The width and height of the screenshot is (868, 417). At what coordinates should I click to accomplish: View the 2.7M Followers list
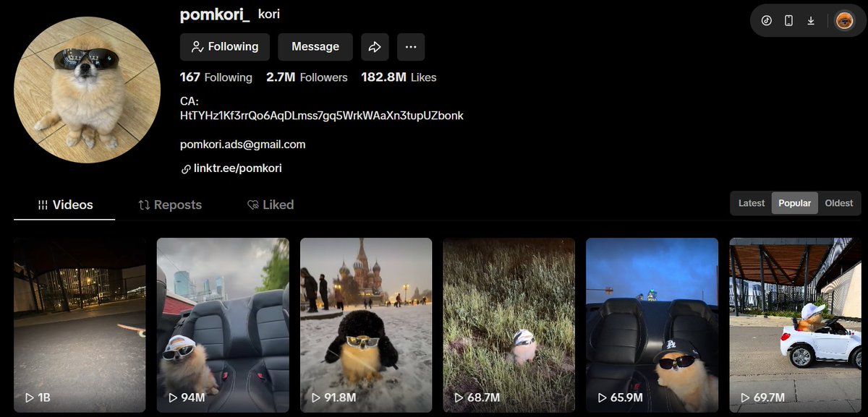(307, 77)
